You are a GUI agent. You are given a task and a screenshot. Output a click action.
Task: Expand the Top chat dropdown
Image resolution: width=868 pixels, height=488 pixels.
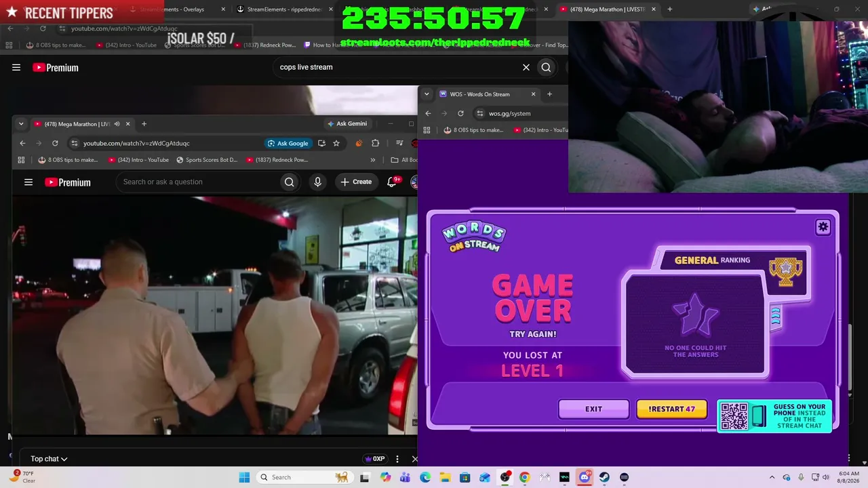pos(49,459)
